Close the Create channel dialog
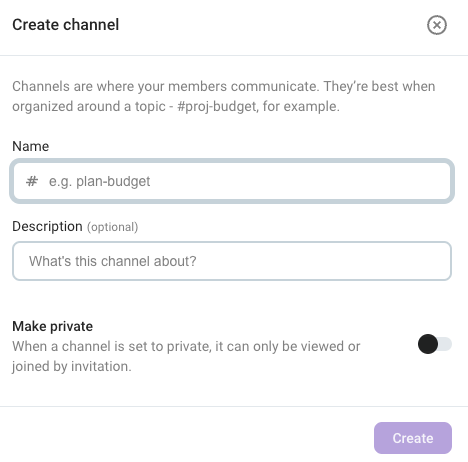This screenshot has width=468, height=462. 437,25
